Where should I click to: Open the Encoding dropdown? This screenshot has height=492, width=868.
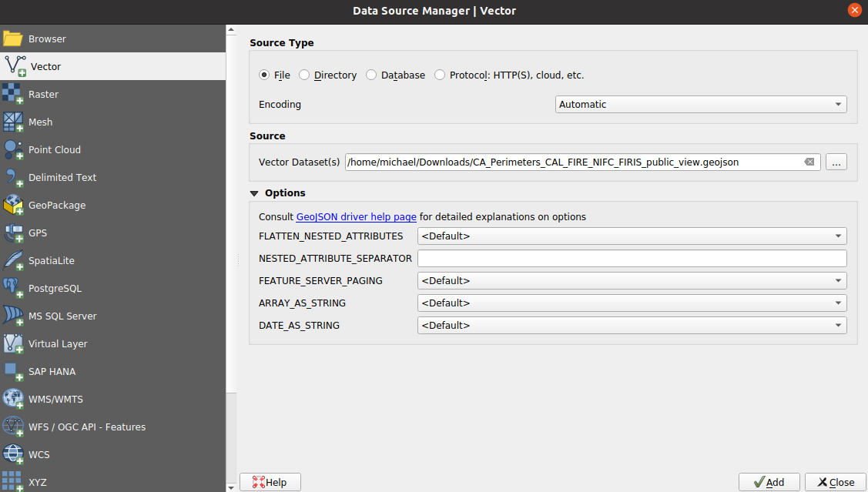tap(701, 105)
